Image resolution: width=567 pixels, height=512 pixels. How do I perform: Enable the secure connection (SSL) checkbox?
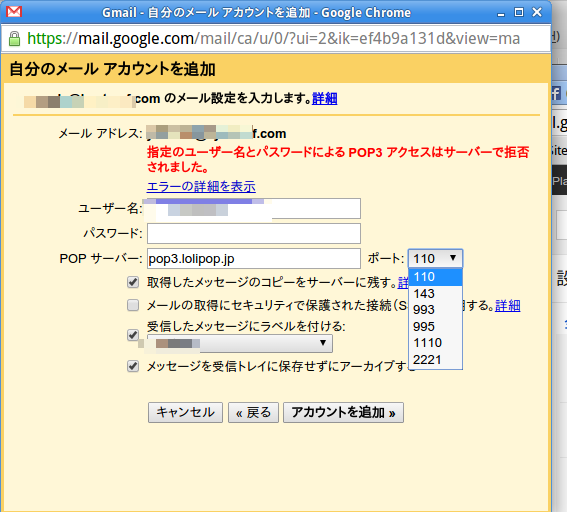[133, 305]
